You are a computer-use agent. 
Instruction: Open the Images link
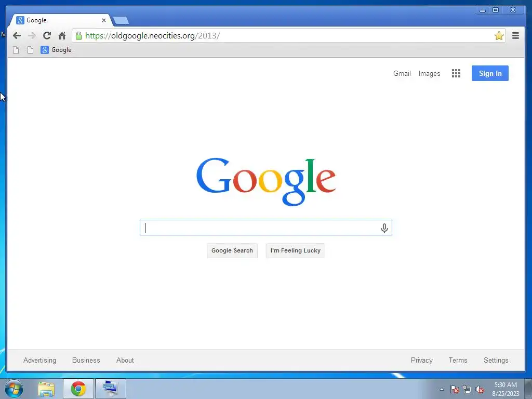(x=429, y=73)
